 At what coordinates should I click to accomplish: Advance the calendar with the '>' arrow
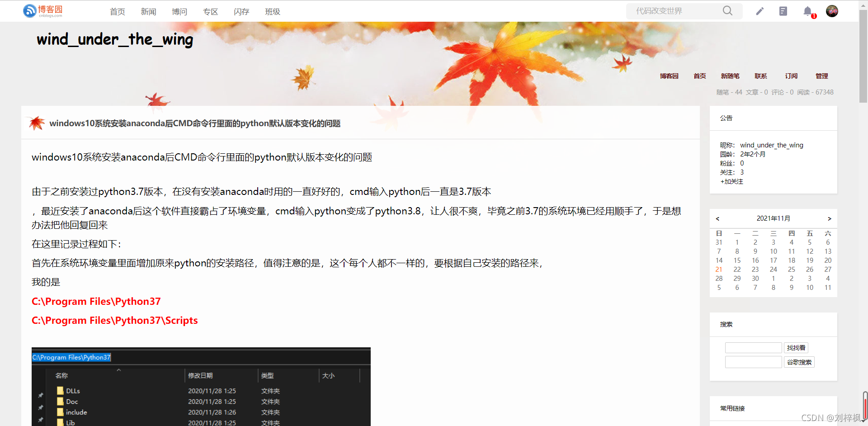coord(830,218)
